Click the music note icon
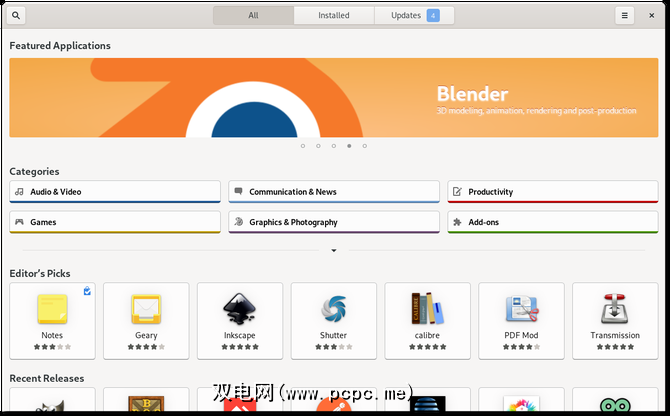 click(x=19, y=191)
